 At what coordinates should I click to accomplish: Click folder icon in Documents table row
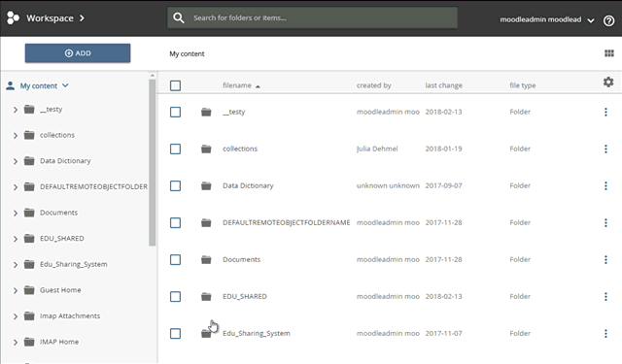pos(206,260)
